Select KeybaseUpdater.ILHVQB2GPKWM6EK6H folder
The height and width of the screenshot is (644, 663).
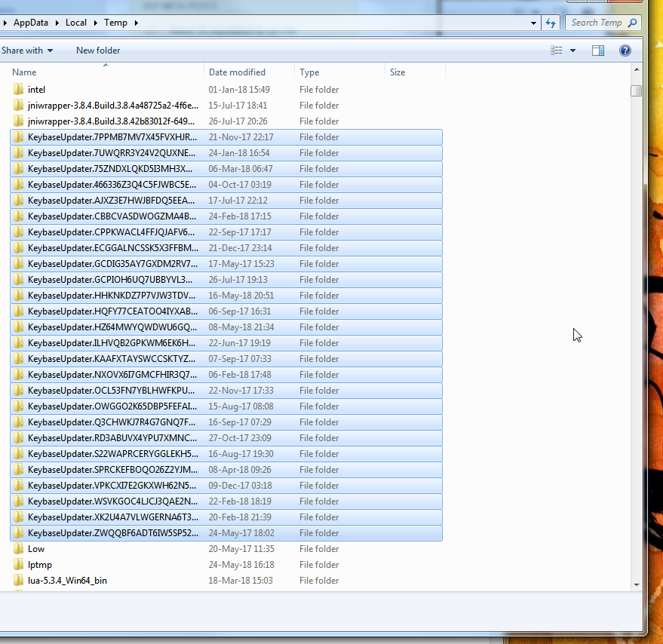226,343
